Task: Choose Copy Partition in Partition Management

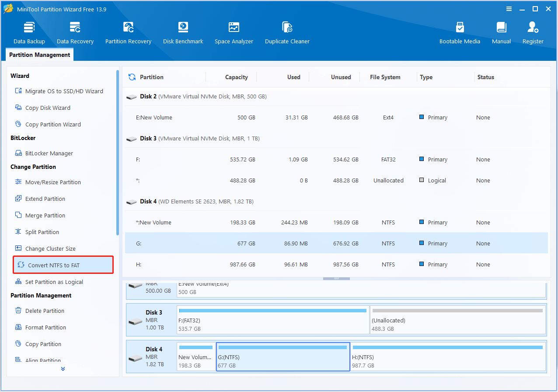Action: pos(38,344)
